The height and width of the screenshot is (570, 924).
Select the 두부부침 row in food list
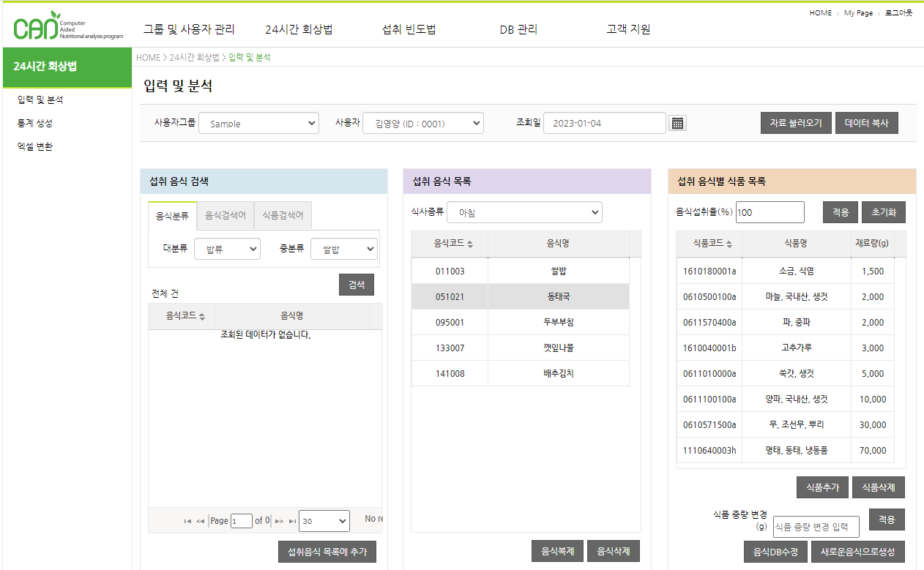(520, 323)
